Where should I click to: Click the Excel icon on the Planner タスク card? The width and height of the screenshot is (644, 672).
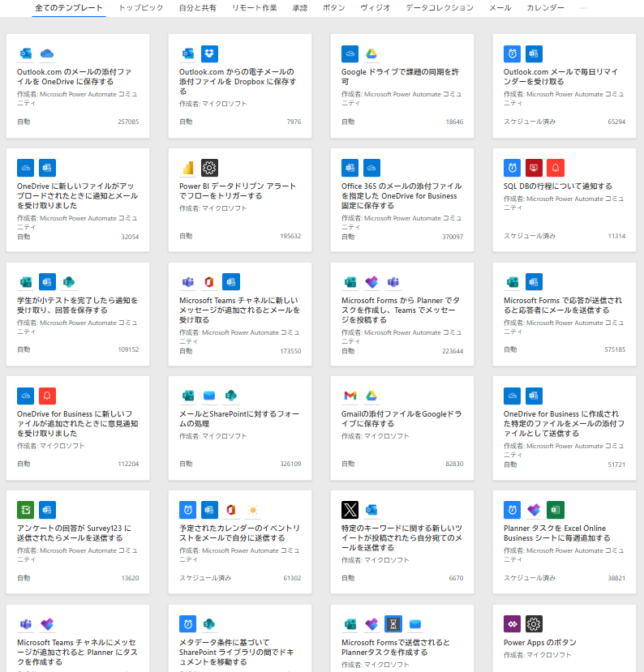point(556,510)
